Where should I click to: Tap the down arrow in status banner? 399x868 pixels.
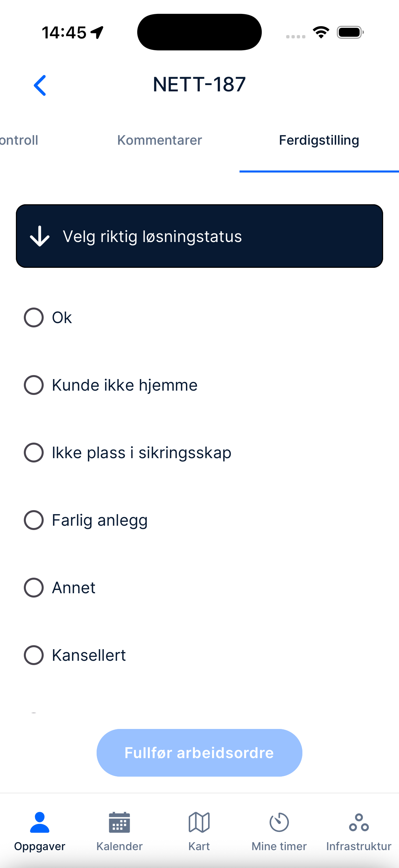click(x=40, y=236)
